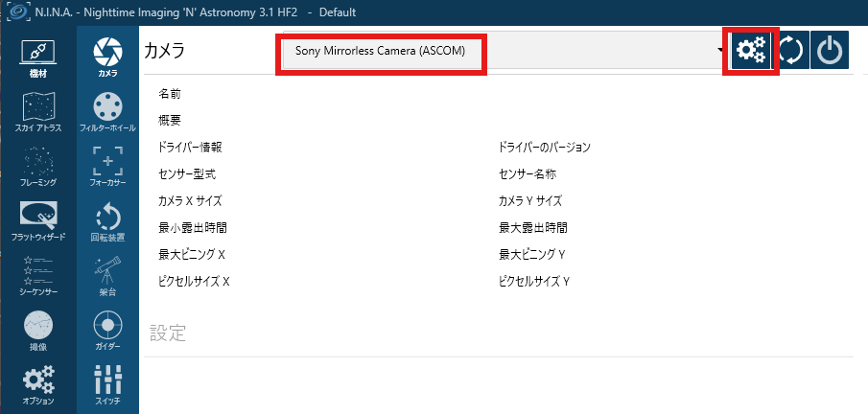The width and height of the screenshot is (868, 414).
Task: Select the 回転装置 rotator tab
Action: pos(107,220)
